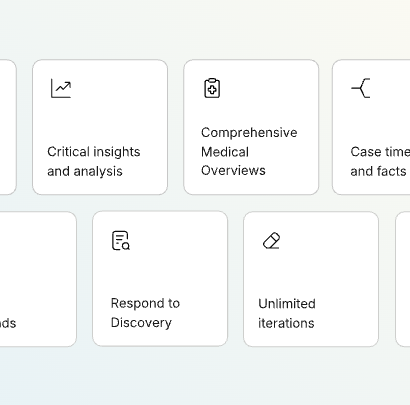Click the branching timeline icon
410x405 pixels.
361,88
